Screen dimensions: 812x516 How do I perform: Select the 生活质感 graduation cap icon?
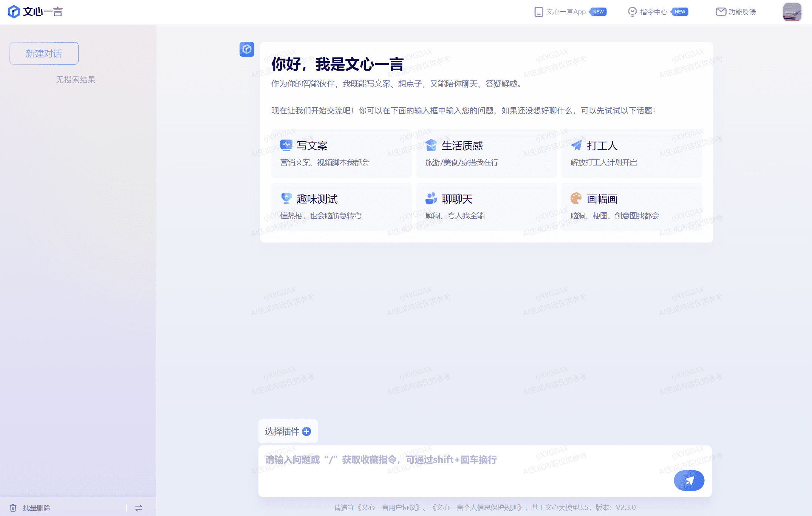point(432,145)
